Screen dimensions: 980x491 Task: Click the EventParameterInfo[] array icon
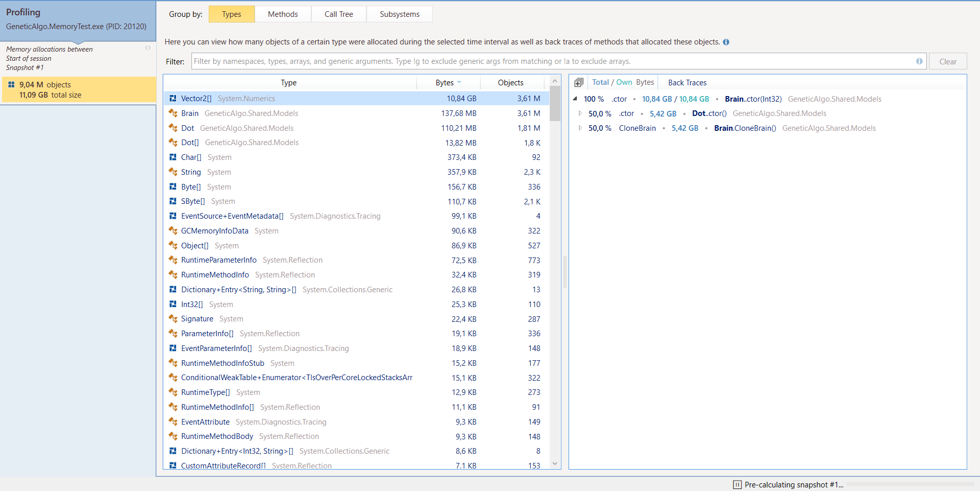click(x=173, y=348)
